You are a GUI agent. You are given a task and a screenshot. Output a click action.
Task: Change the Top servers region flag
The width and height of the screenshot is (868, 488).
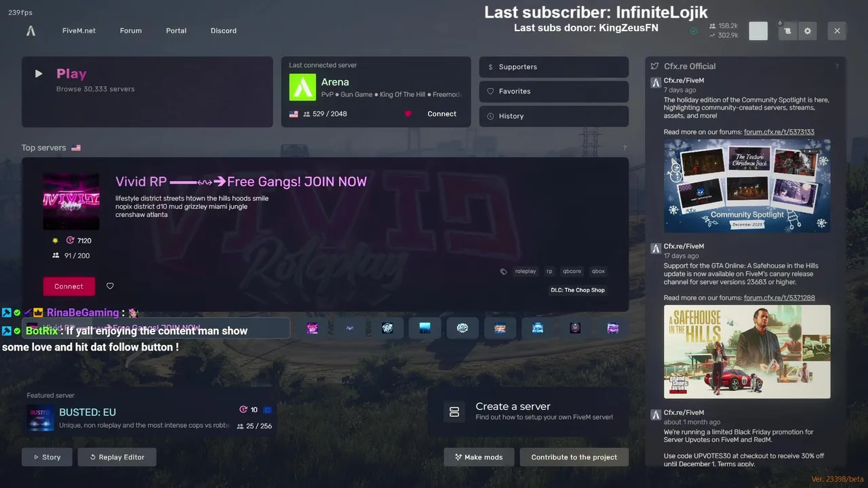point(76,148)
